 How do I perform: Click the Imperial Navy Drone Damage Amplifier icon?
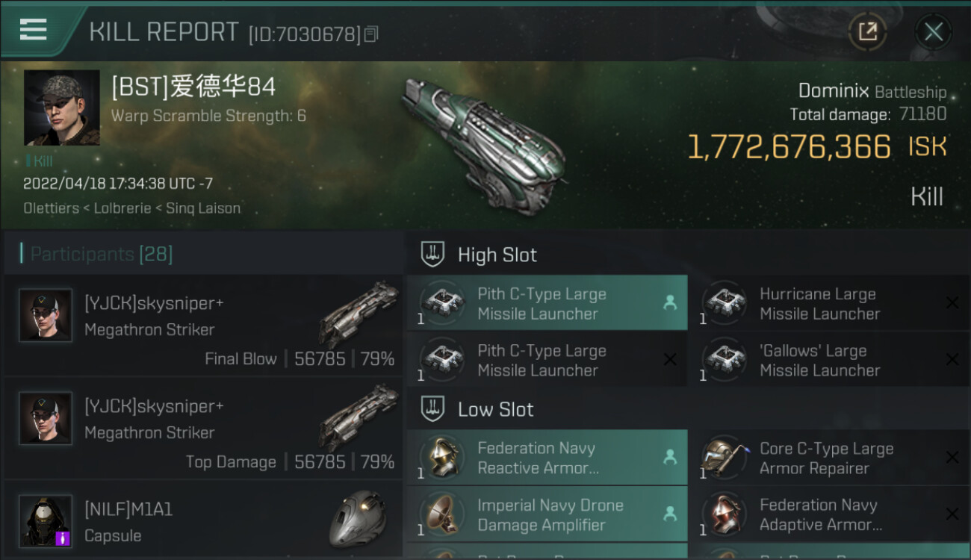[x=442, y=514]
